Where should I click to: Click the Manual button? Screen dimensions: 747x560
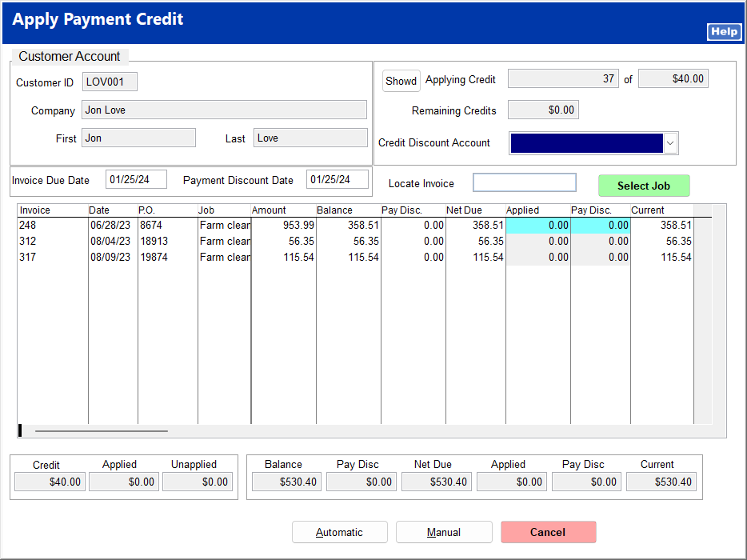pyautogui.click(x=443, y=532)
